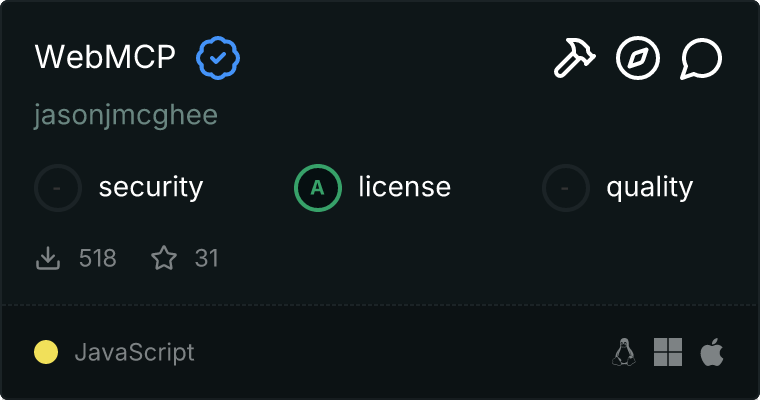
Task: Click the yellow JavaScript language dot
Action: (x=46, y=352)
